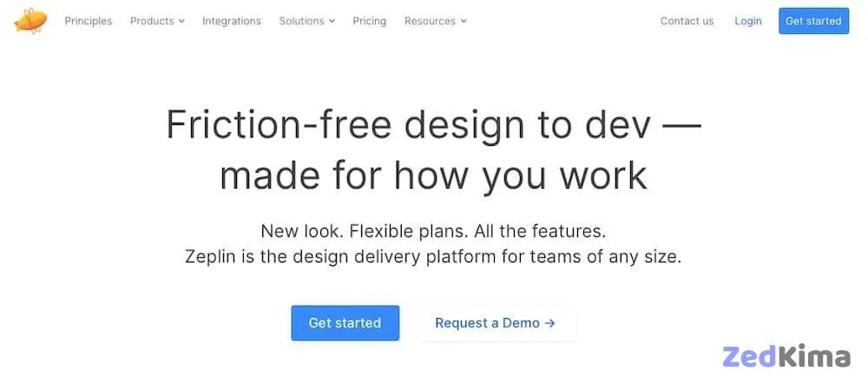Click the ZedKima watermark logo
Viewport: 868px width, 385px height.
[x=786, y=356]
